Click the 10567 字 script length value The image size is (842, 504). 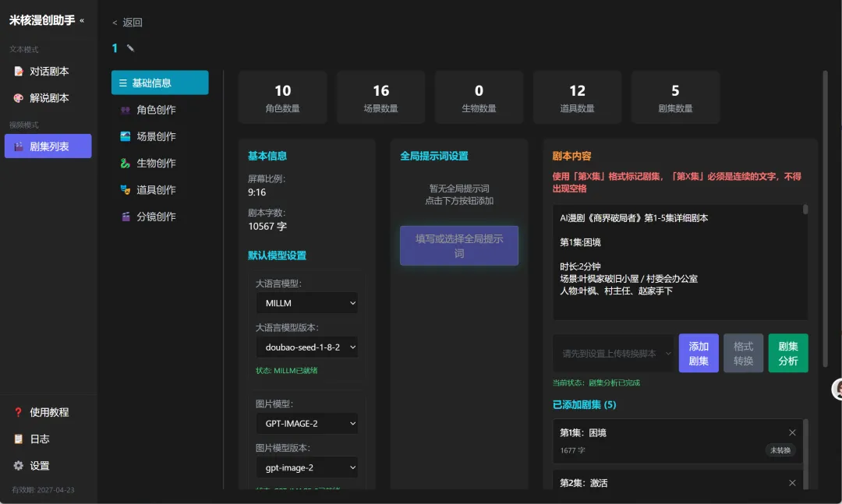coord(267,227)
